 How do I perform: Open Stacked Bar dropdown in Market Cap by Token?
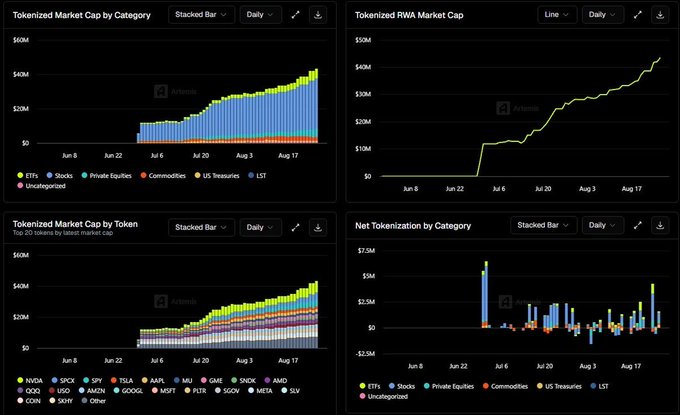(201, 227)
